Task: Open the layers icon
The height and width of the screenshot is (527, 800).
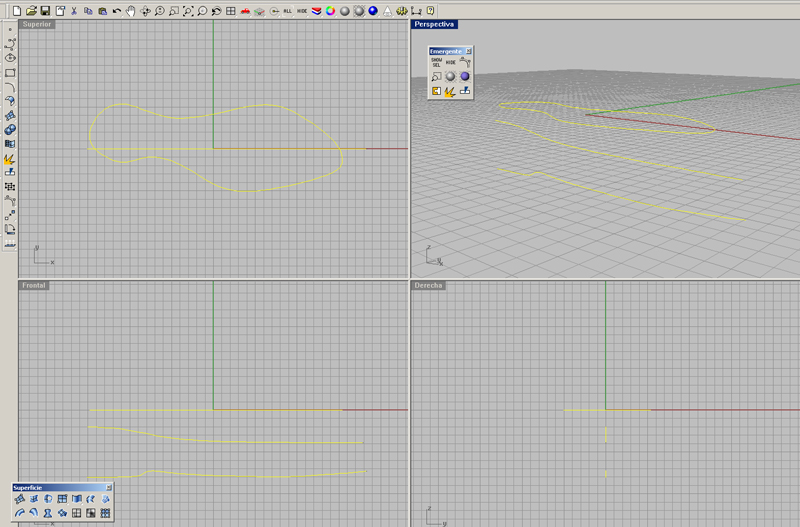Action: (316, 11)
